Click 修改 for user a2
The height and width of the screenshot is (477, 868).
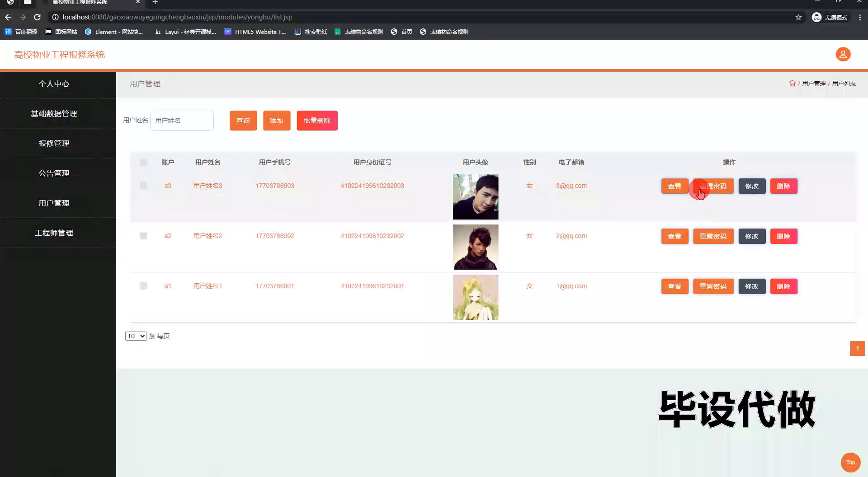[x=752, y=236]
